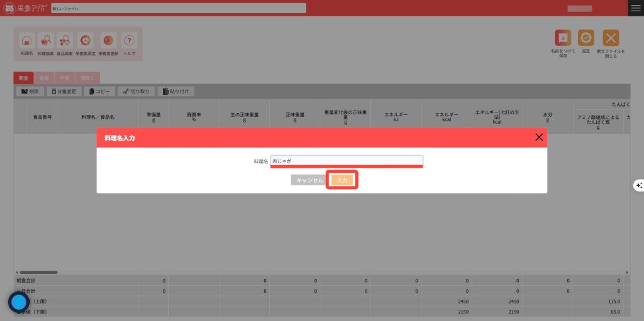Click the 分量変更 quantity change button
Screen dimensions: 644x321
pyautogui.click(x=64, y=92)
